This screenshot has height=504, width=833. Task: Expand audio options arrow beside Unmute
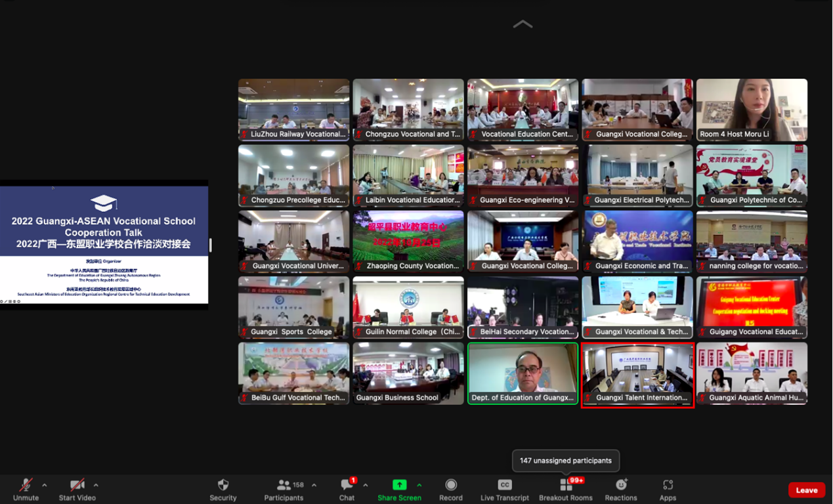click(45, 486)
